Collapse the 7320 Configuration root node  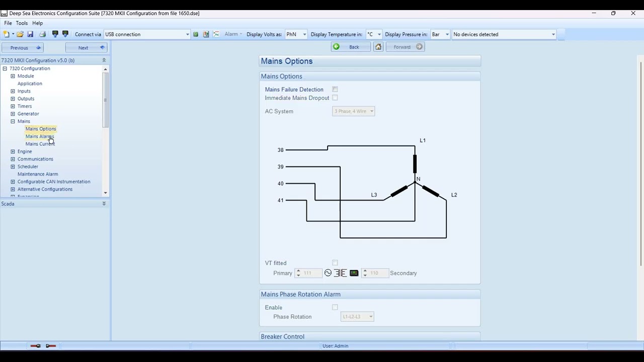(5, 68)
